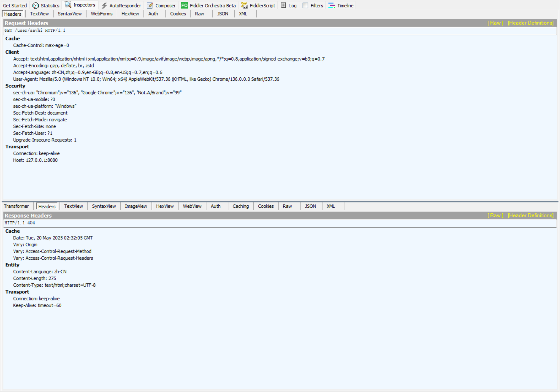560x392 pixels.
Task: Click the green FO Fiddler Orchestra icon
Action: click(184, 5)
